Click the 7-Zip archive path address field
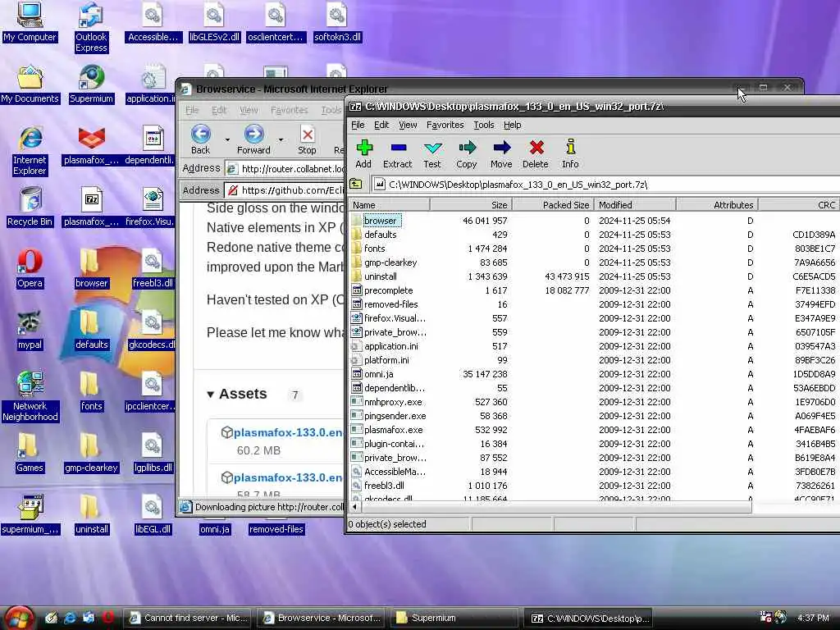This screenshot has height=630, width=840. point(605,185)
